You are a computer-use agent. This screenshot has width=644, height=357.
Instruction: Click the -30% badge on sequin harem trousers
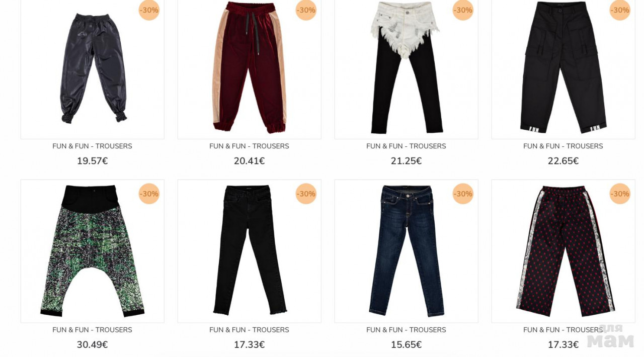point(149,194)
